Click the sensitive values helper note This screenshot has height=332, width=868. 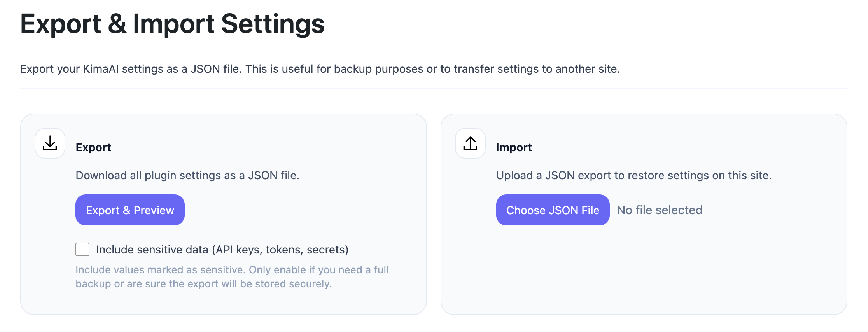(232, 277)
